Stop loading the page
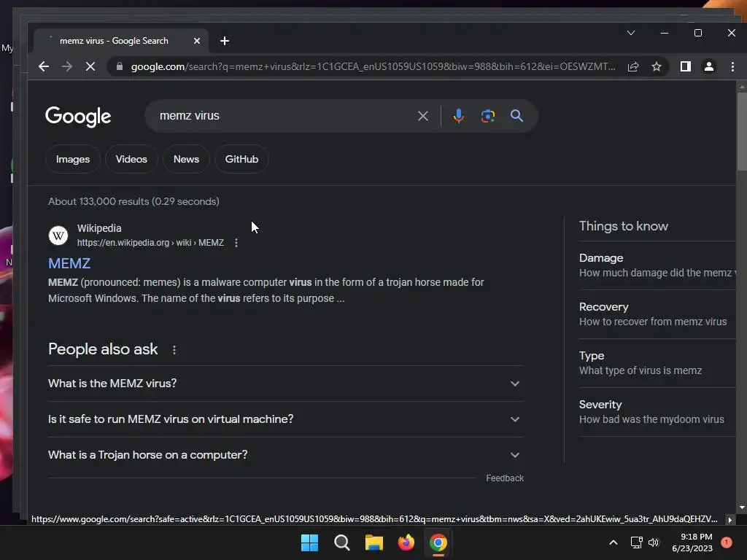 [90, 66]
